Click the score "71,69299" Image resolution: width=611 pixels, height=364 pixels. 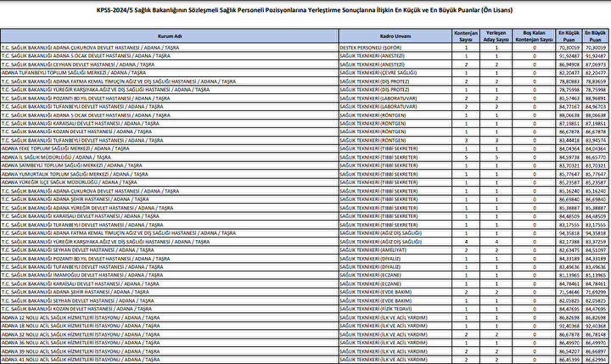point(595,292)
